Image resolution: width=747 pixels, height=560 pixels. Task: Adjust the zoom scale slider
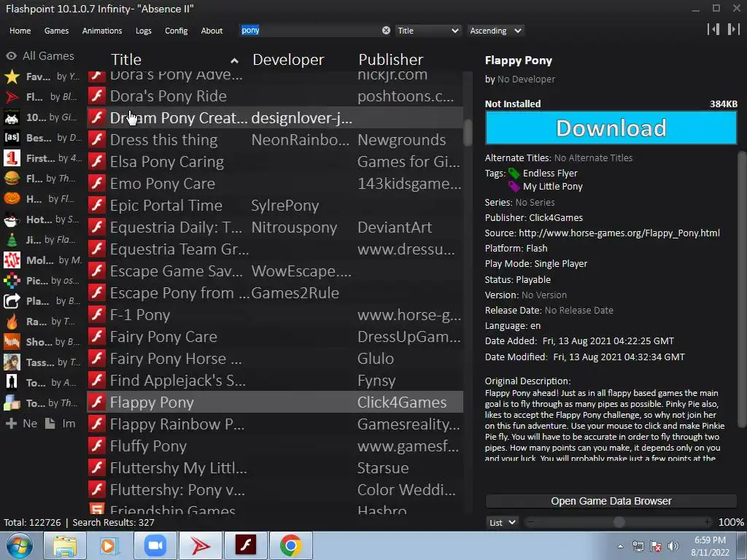[x=619, y=522]
